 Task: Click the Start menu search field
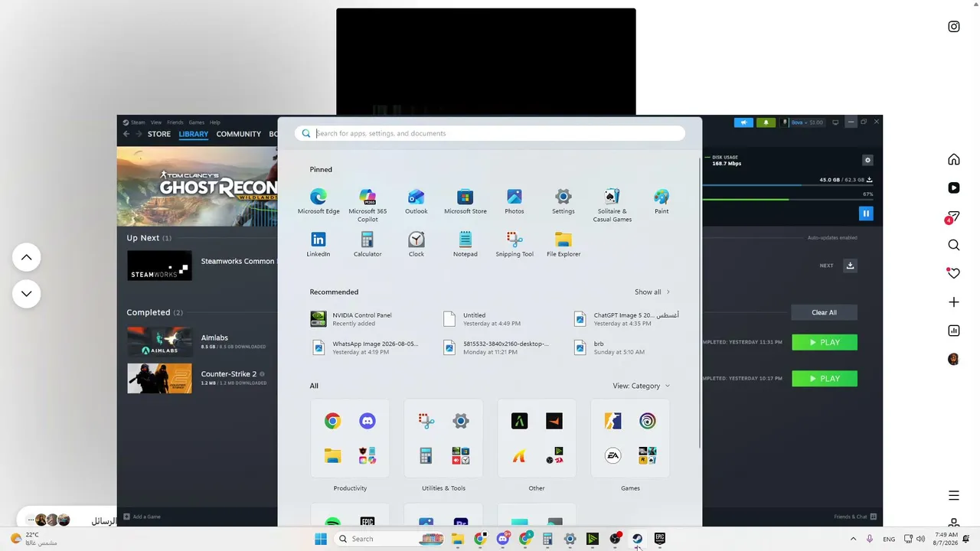[490, 133]
